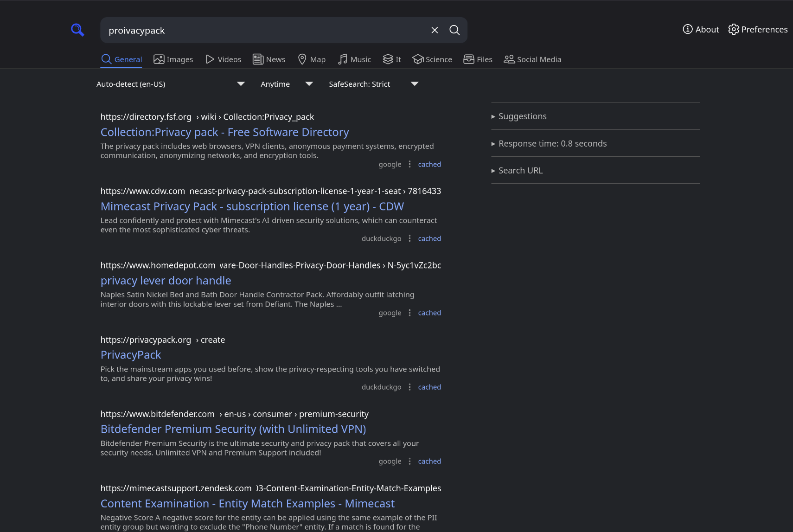
Task: Switch to the Music tab
Action: pos(354,59)
